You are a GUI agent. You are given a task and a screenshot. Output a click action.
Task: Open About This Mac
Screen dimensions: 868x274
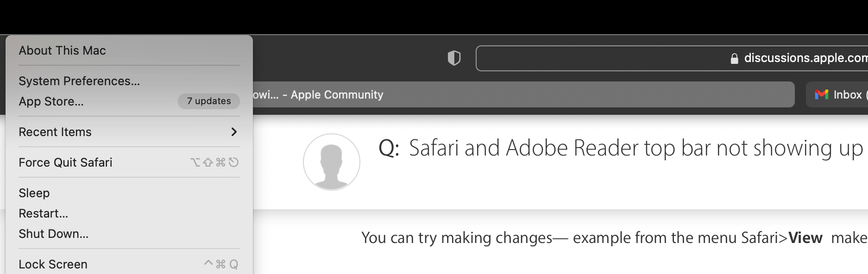63,50
